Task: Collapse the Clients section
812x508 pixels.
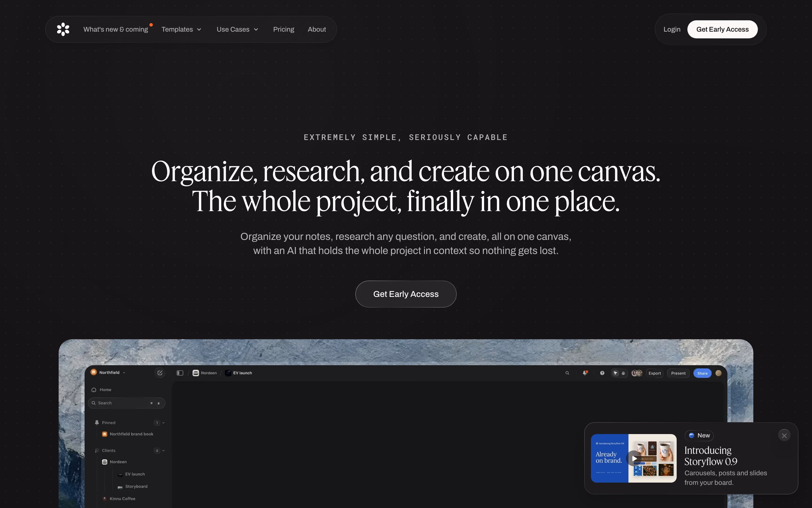Action: tap(164, 450)
